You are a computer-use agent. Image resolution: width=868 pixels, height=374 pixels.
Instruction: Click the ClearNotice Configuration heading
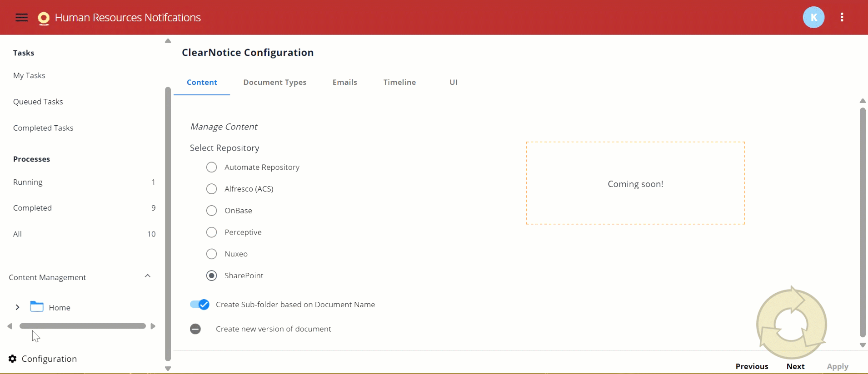click(x=248, y=53)
